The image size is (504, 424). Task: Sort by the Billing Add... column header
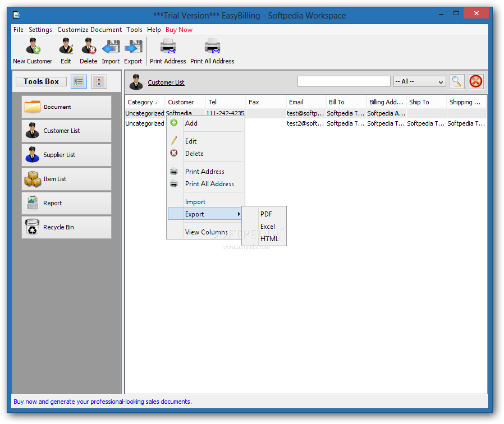click(x=386, y=102)
